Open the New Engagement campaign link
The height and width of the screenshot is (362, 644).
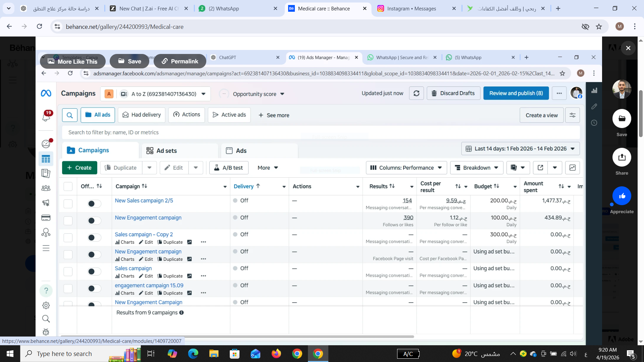148,218
